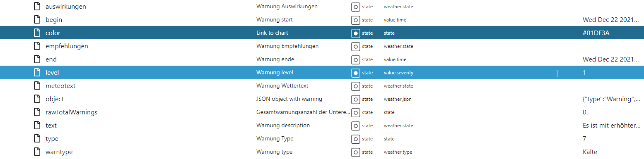Click the file icon next to color
Viewport: 644px width, 159px height.
pos(37,33)
